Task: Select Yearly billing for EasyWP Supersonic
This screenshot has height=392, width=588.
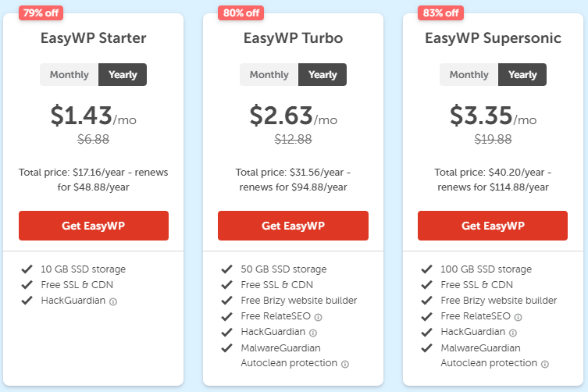Action: [522, 75]
